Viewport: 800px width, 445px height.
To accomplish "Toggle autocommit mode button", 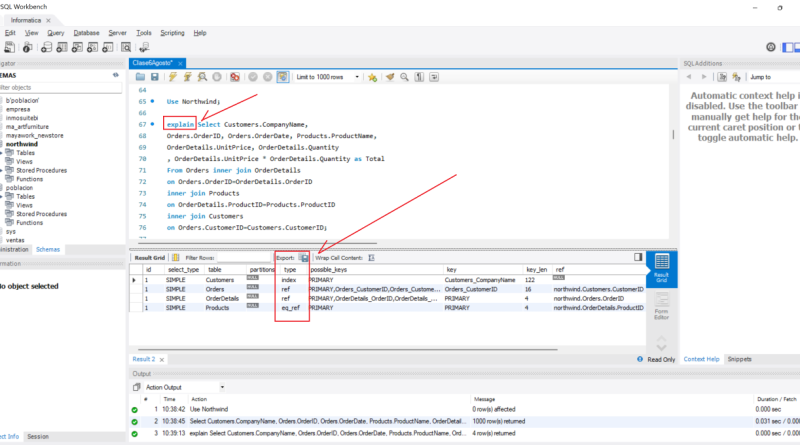I will 282,77.
